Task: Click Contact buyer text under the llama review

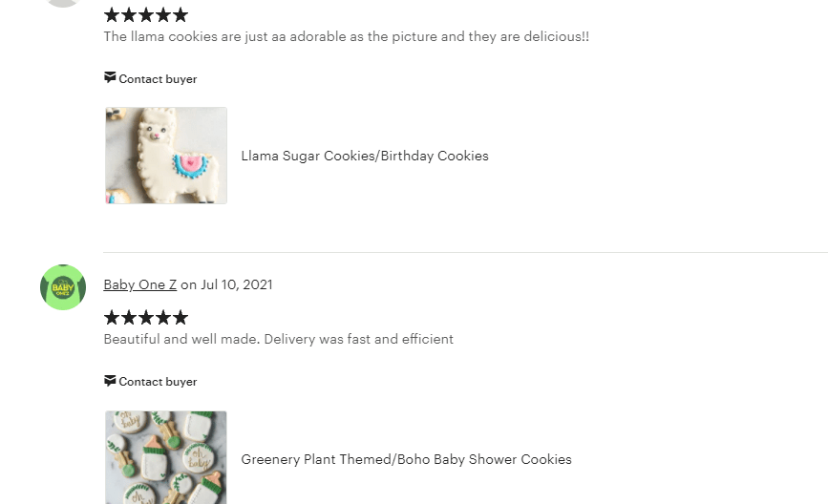Action: coord(158,79)
